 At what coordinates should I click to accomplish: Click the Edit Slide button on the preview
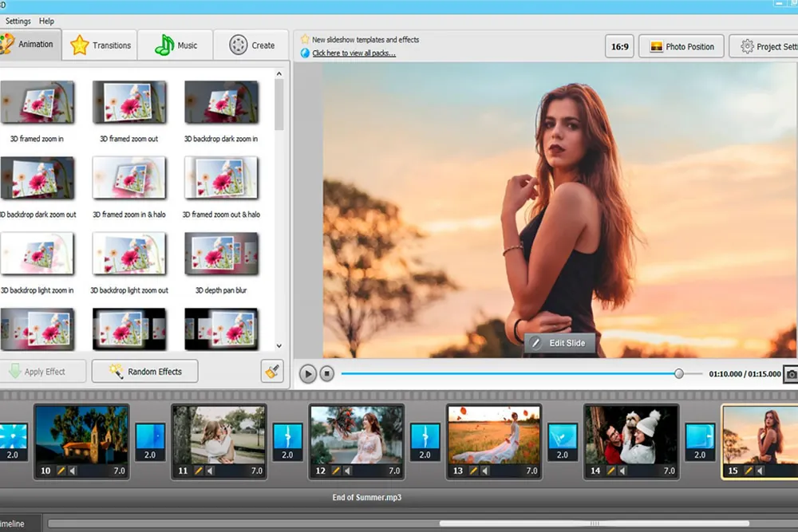point(559,343)
